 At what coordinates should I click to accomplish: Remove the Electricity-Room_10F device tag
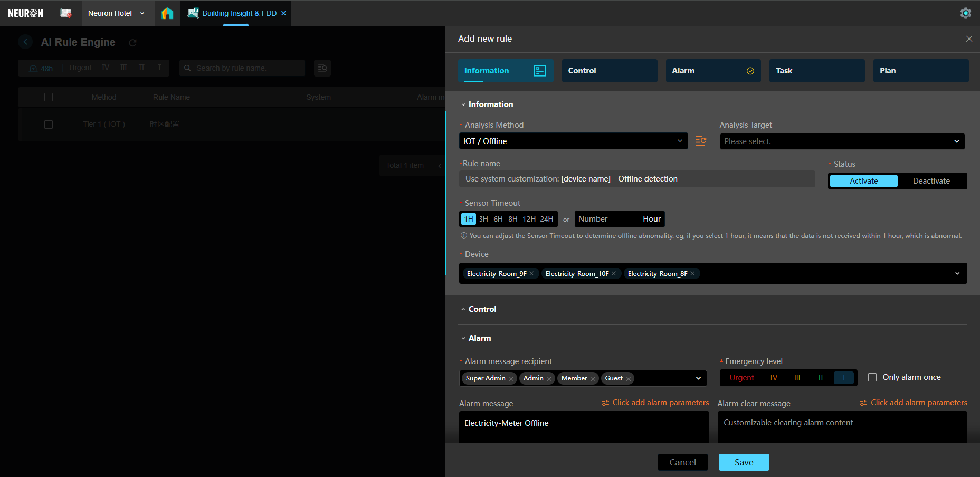pos(614,273)
